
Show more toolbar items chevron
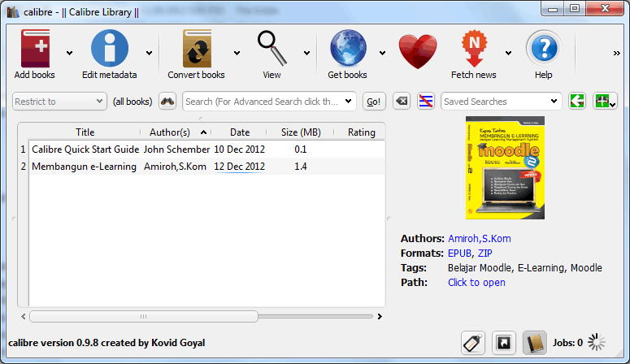(617, 53)
